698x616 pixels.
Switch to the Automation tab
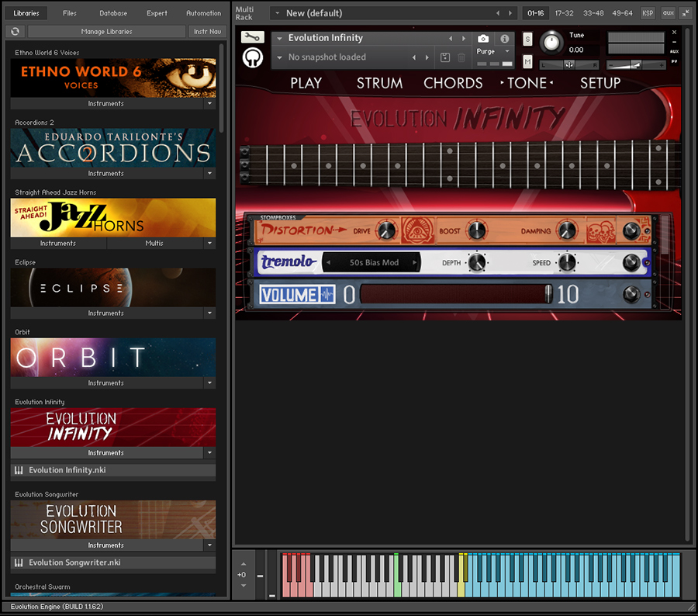(203, 13)
